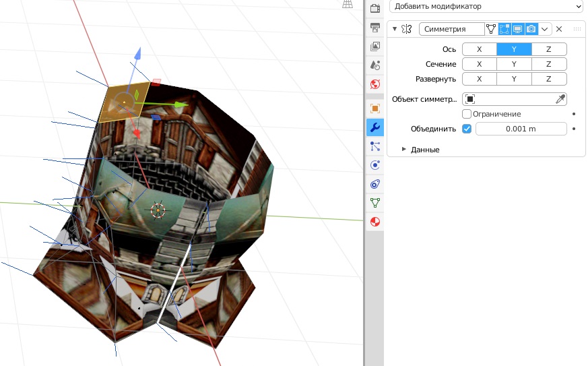Click green Y axis gizmo arrow
Screen dimensions: 588x366
[x=181, y=104]
